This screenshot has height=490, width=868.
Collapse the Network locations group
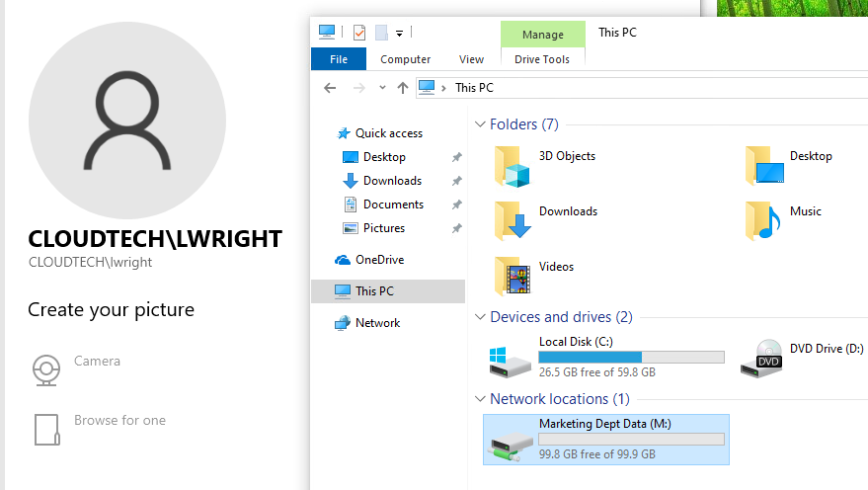point(480,399)
